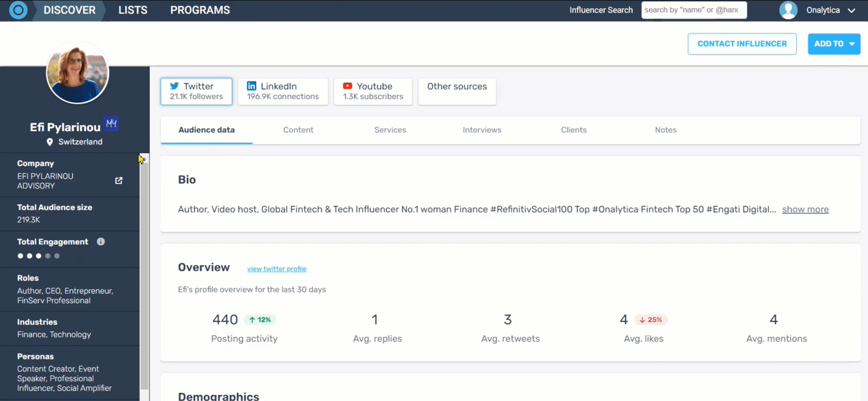This screenshot has width=868, height=401.
Task: Focus the Influencer Search input field
Action: click(693, 10)
